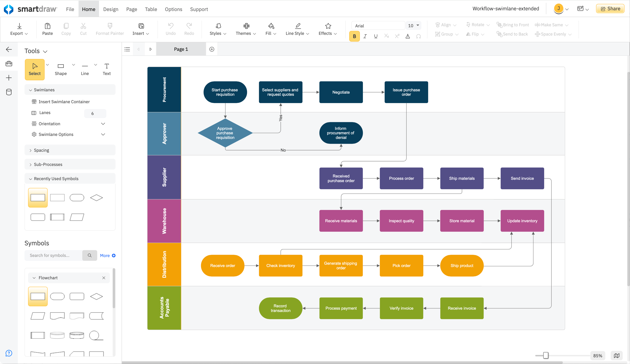Toggle subscript formatting
This screenshot has height=364, width=630.
pyautogui.click(x=387, y=36)
